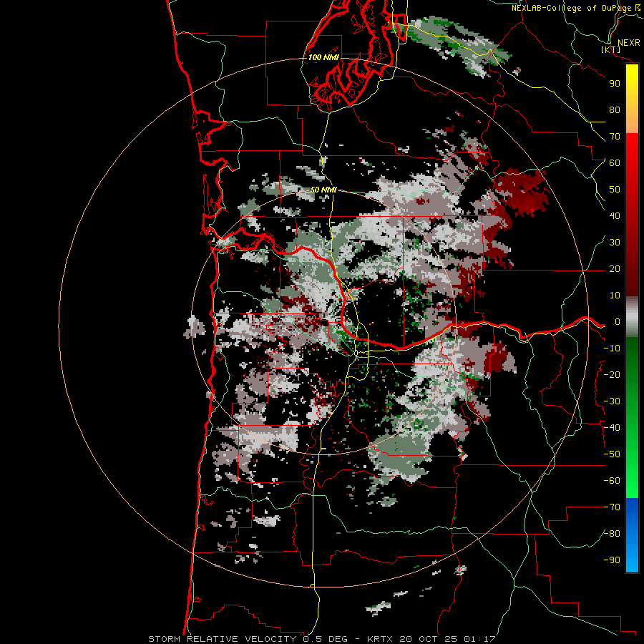
Task: Click the "-30" value on the velocity scale
Action: click(612, 401)
